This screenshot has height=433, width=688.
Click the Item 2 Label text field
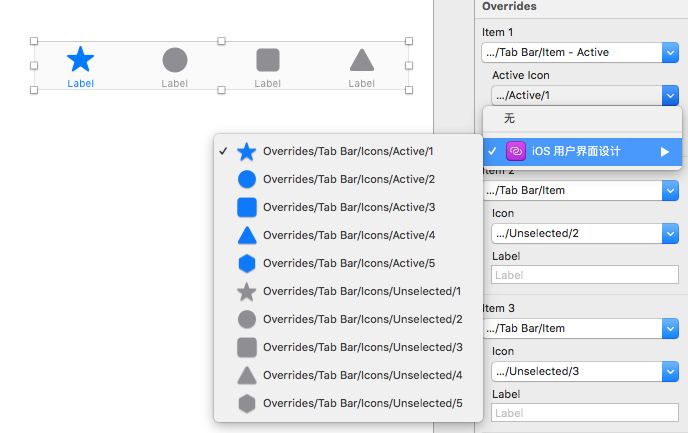(x=585, y=274)
